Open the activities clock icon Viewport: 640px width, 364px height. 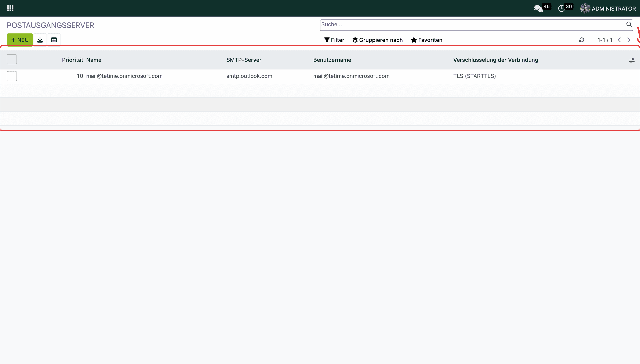(x=561, y=8)
